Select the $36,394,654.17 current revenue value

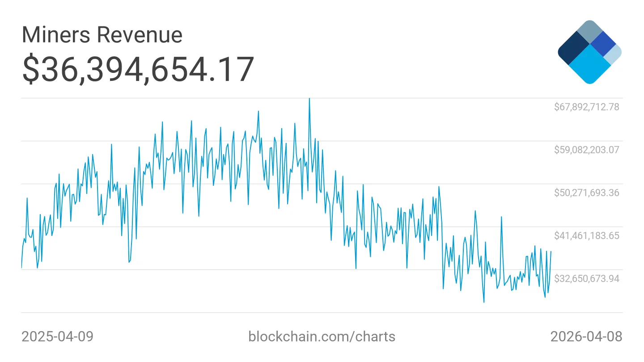(x=138, y=69)
